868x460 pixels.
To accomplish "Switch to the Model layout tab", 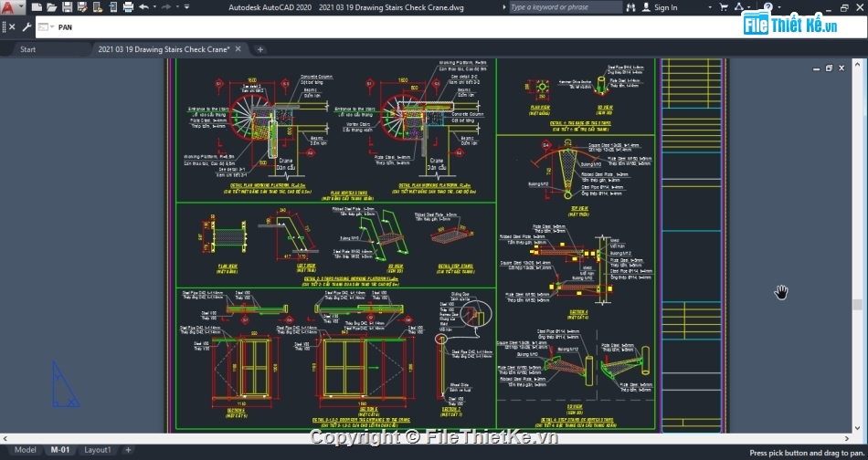I will tap(25, 449).
